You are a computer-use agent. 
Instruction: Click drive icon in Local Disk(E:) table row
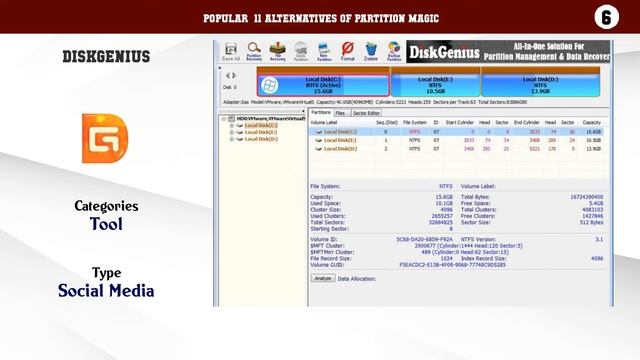coord(319,140)
